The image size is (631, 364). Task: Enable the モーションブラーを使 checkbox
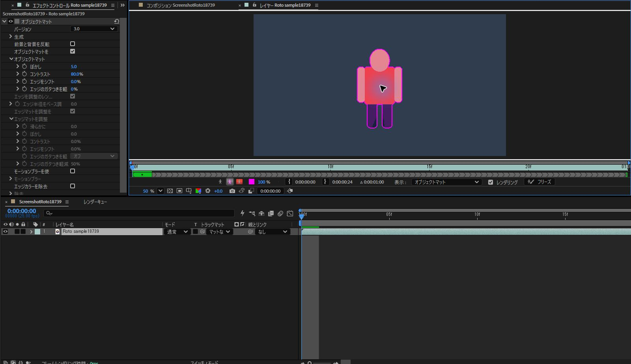pyautogui.click(x=73, y=171)
